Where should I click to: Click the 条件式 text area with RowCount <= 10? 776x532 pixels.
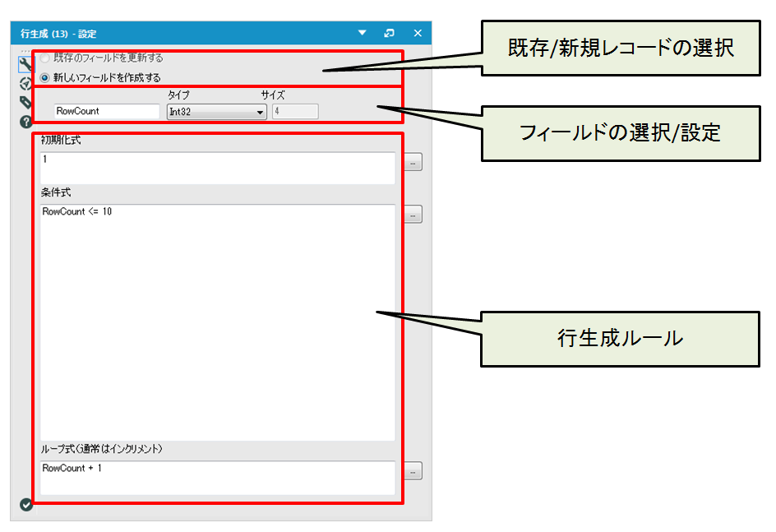(218, 321)
